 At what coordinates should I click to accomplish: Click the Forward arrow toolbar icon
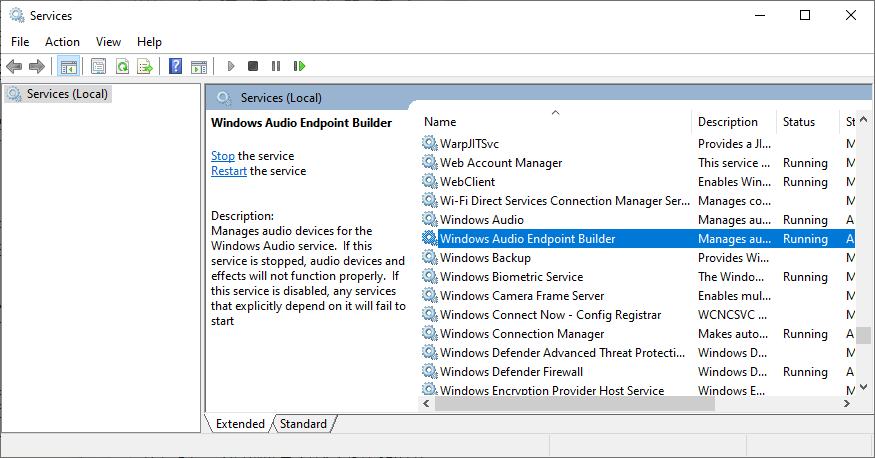coord(37,66)
